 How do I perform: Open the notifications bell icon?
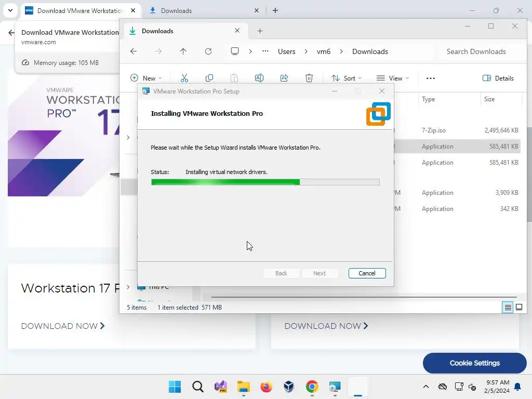[x=518, y=387]
